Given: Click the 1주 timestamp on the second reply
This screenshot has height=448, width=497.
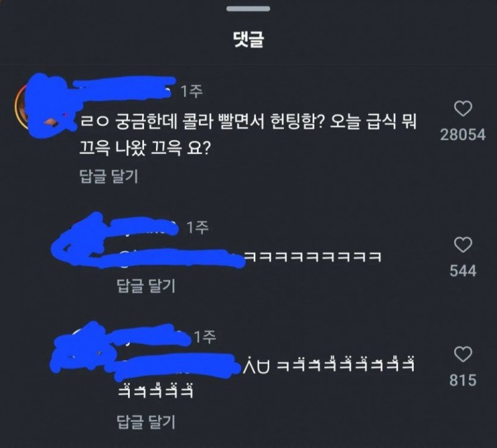Looking at the screenshot, I should point(198,227).
